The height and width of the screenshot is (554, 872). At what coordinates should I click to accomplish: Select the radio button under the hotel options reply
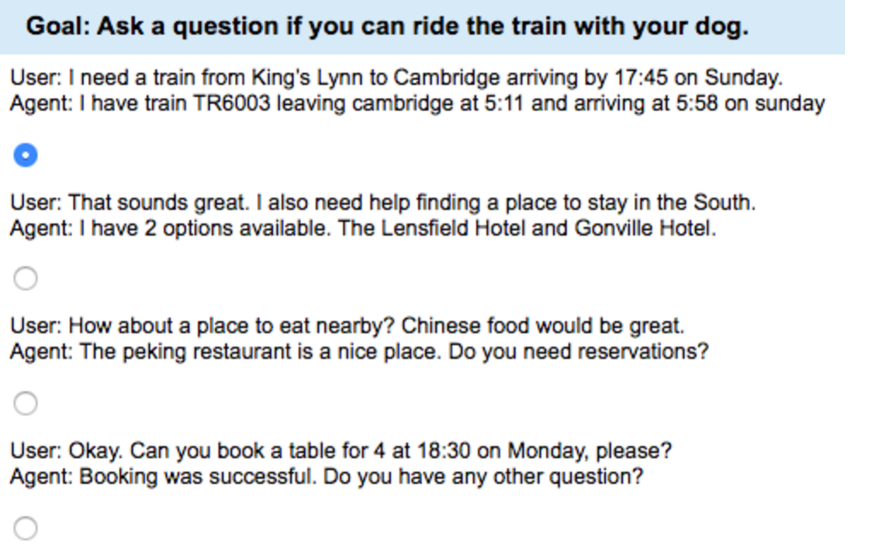tap(26, 278)
